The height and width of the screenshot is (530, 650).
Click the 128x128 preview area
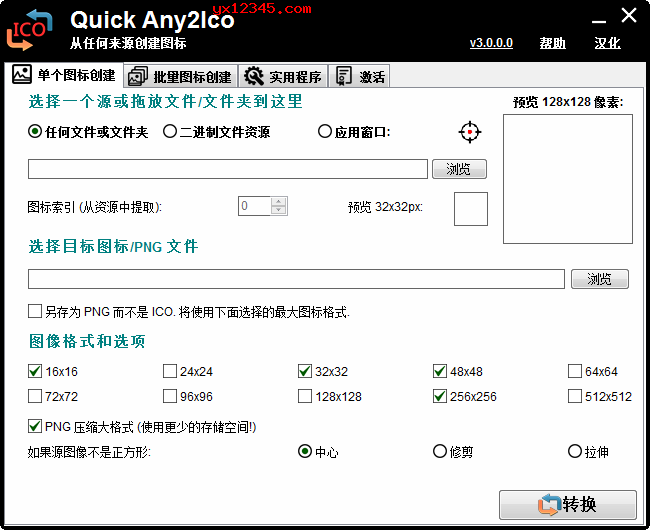pyautogui.click(x=568, y=179)
